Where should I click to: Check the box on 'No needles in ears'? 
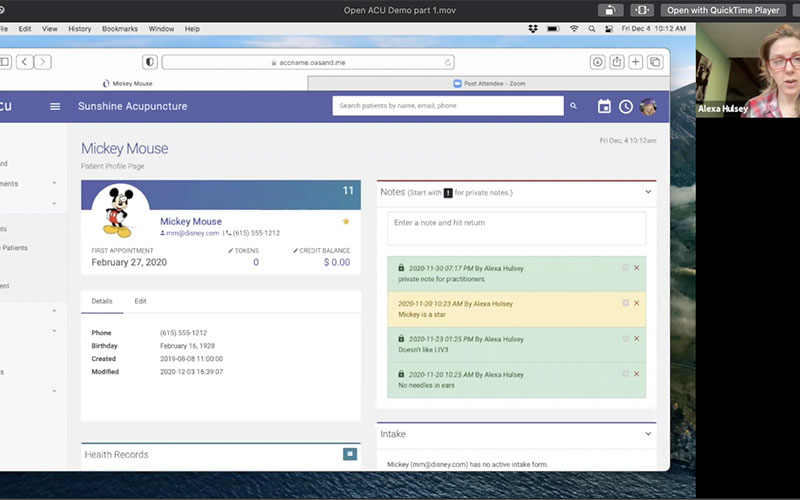click(625, 373)
